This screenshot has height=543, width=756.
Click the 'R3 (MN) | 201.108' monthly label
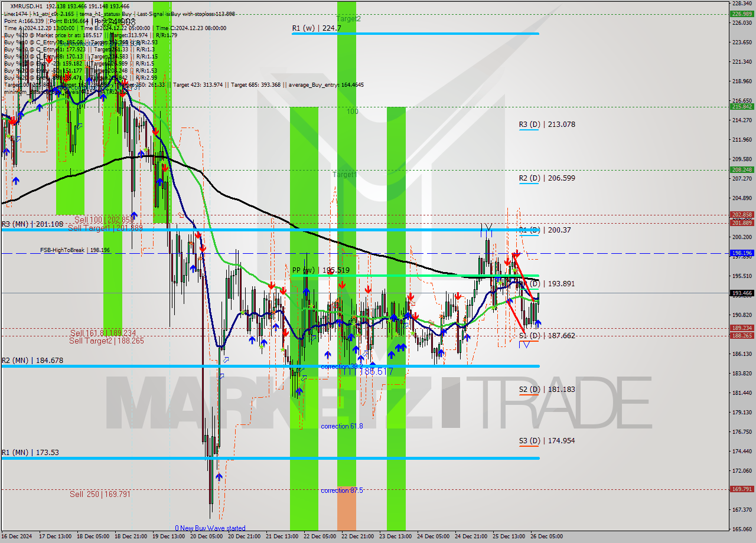click(x=32, y=224)
